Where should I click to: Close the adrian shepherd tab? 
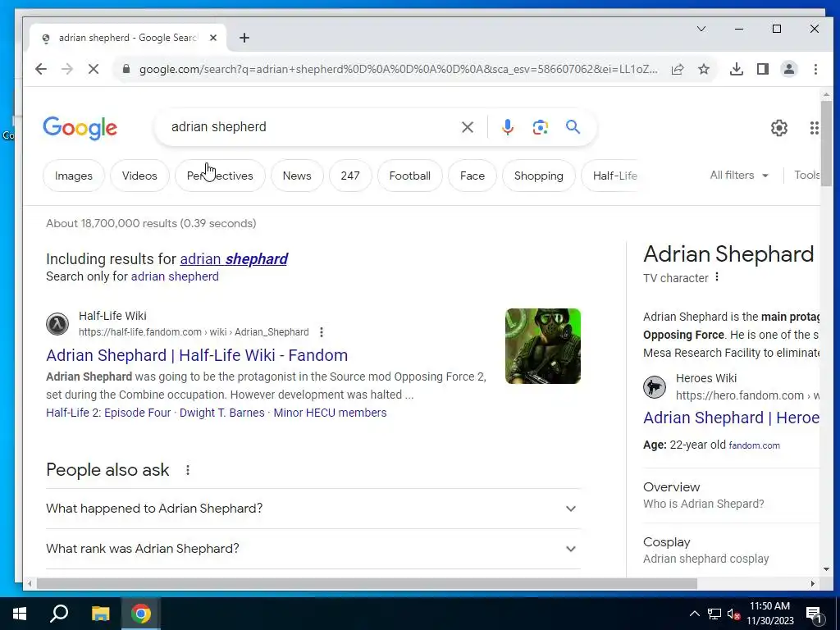pyautogui.click(x=213, y=38)
